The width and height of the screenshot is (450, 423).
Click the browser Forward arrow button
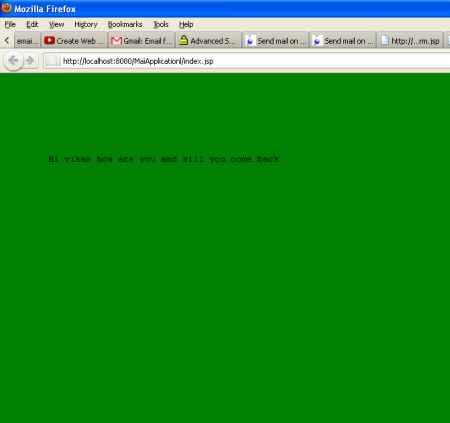(30, 60)
